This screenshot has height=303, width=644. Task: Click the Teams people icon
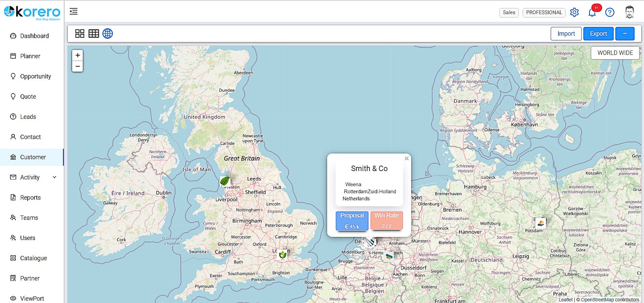(13, 217)
